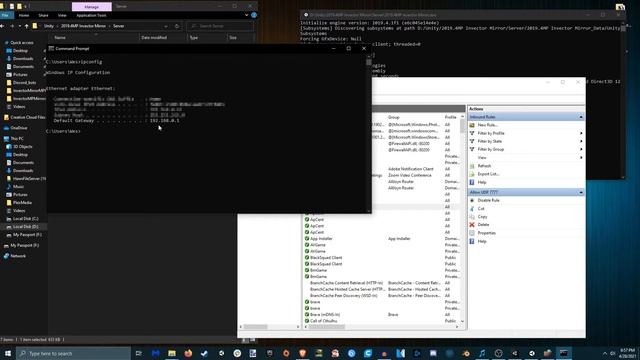Image resolution: width=640 pixels, height=360 pixels.
Task: Click the Copy icon in Actions pane
Action: pos(472,217)
